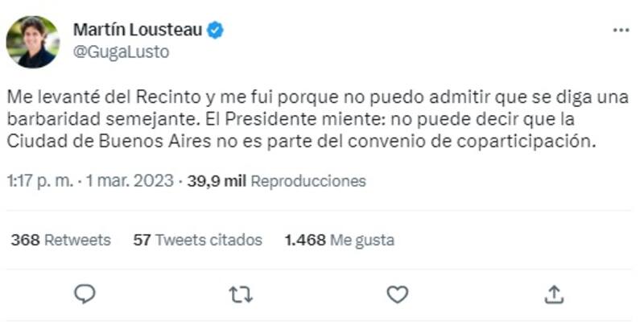This screenshot has height=330, width=644.
Task: Click the reply speech bubble icon
Action: [85, 295]
